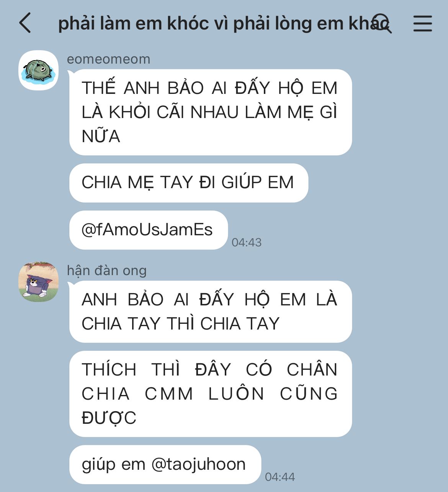Tap the 04:44 timestamp

click(280, 477)
